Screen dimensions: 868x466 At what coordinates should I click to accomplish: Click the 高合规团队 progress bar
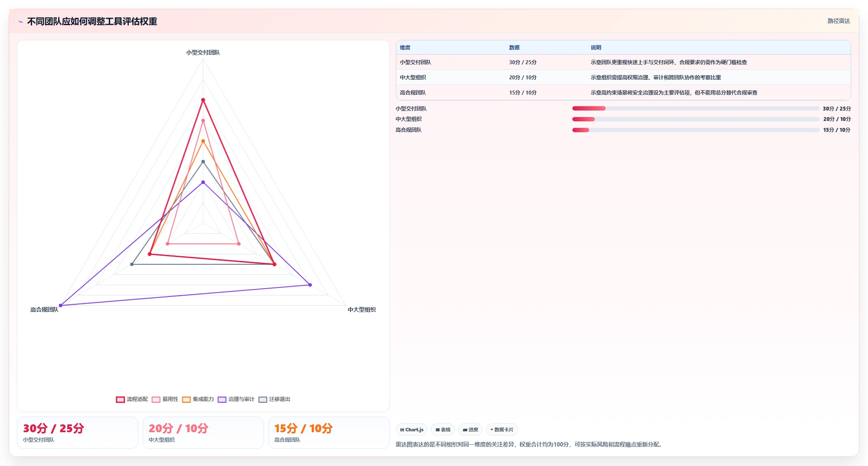point(695,130)
